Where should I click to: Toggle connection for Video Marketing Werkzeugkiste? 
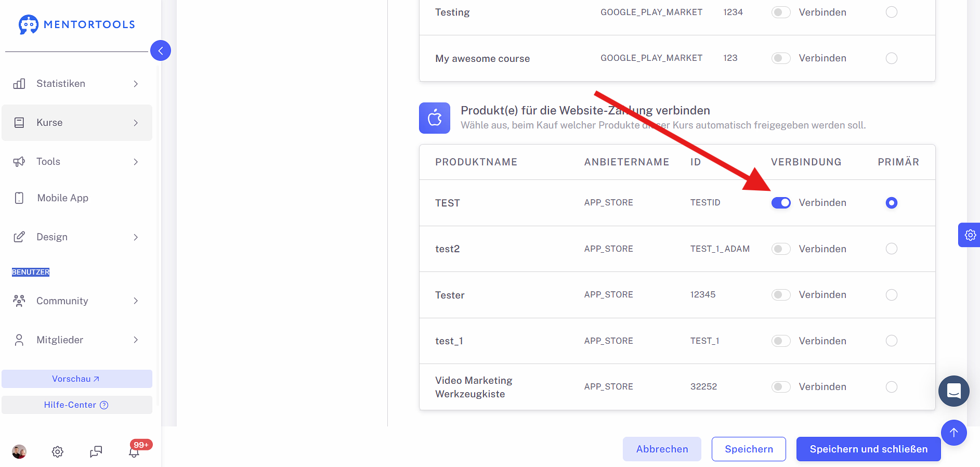[781, 386]
